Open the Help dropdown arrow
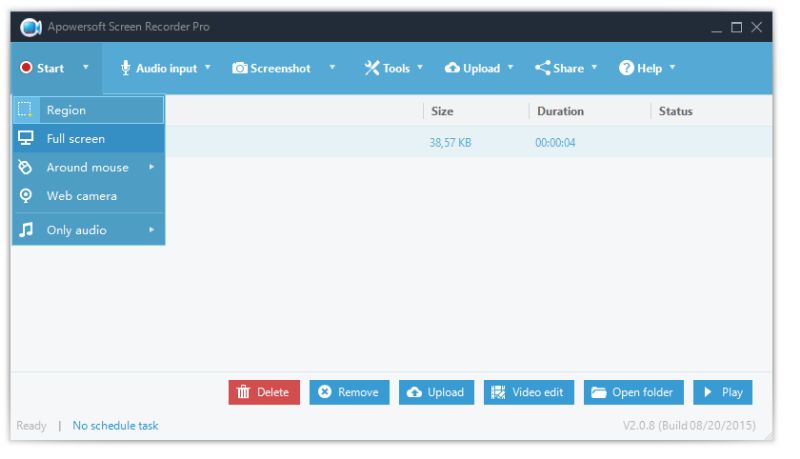 [x=672, y=67]
